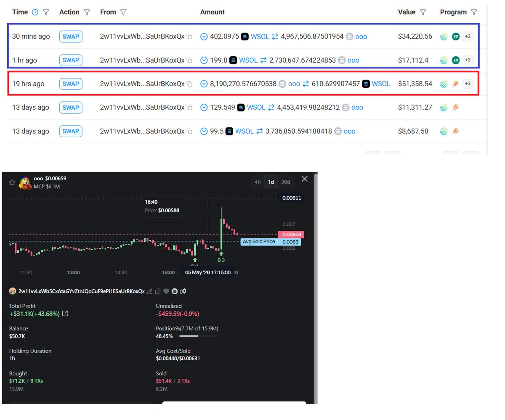Switch chart to 4h timeframe
The width and height of the screenshot is (505, 420).
tap(258, 182)
